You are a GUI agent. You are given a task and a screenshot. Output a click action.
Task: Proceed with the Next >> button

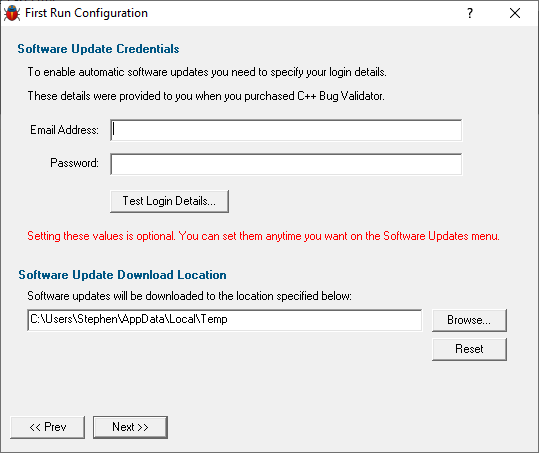(130, 427)
